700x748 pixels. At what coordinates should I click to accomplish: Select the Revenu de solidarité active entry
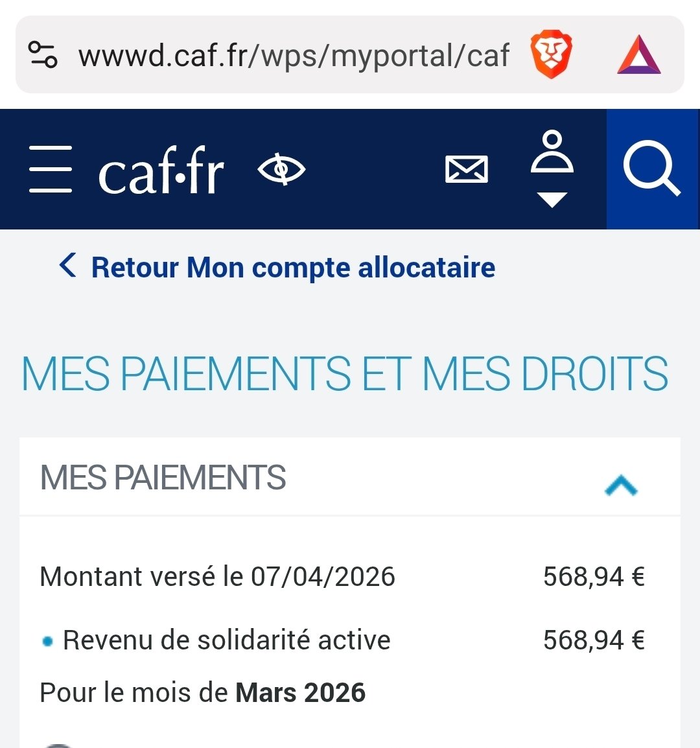226,640
